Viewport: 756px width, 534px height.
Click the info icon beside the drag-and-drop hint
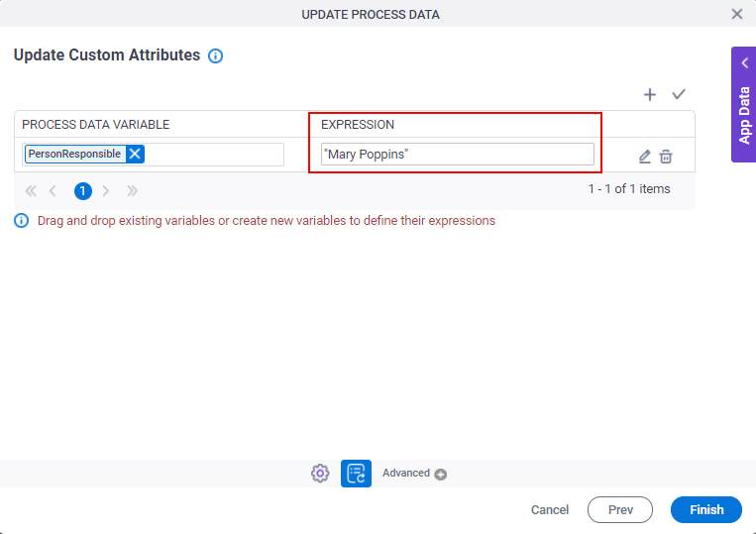(x=21, y=221)
